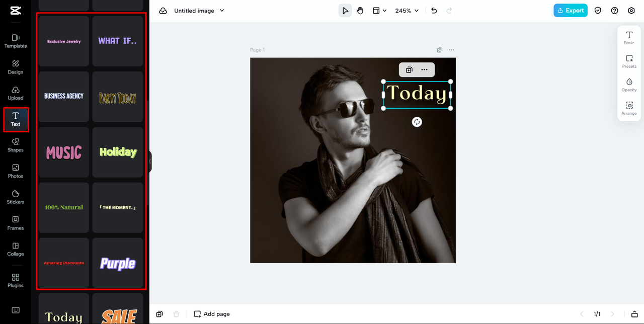Select the Today text on canvas
This screenshot has width=644, height=324.
pyautogui.click(x=417, y=94)
